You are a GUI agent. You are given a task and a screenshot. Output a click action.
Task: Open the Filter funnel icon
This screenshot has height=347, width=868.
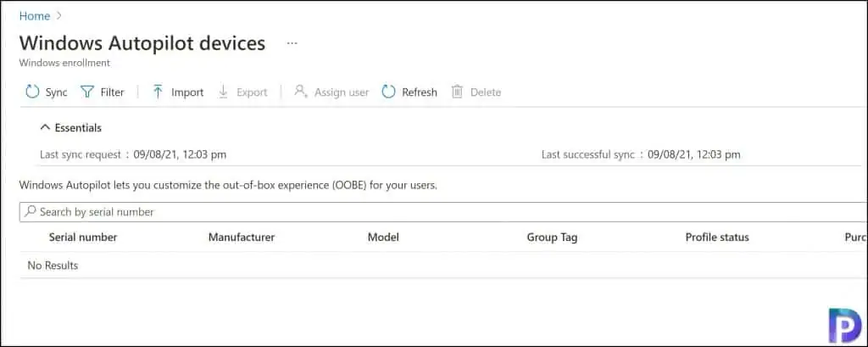pyautogui.click(x=87, y=92)
